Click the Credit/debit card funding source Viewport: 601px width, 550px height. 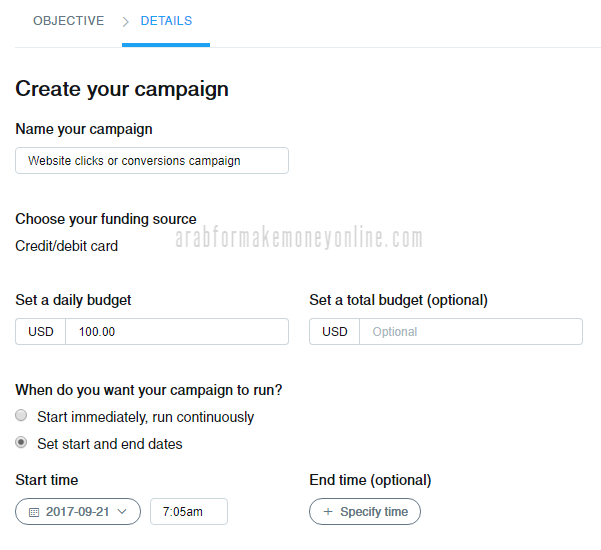(x=66, y=246)
